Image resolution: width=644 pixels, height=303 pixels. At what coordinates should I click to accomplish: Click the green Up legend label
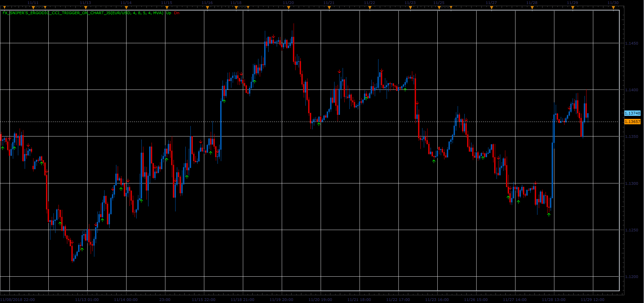coord(168,13)
